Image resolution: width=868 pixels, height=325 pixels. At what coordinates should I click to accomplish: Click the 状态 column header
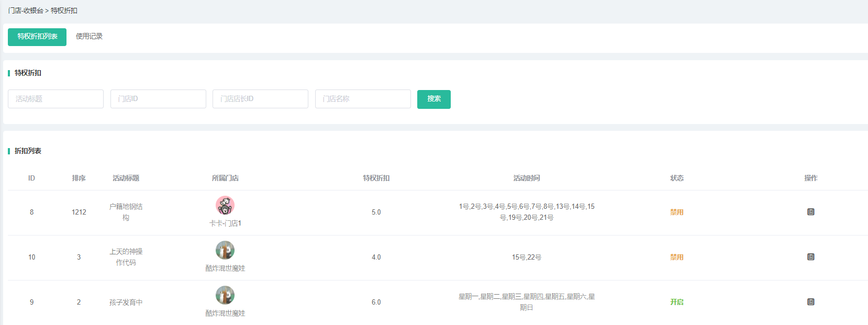(677, 178)
